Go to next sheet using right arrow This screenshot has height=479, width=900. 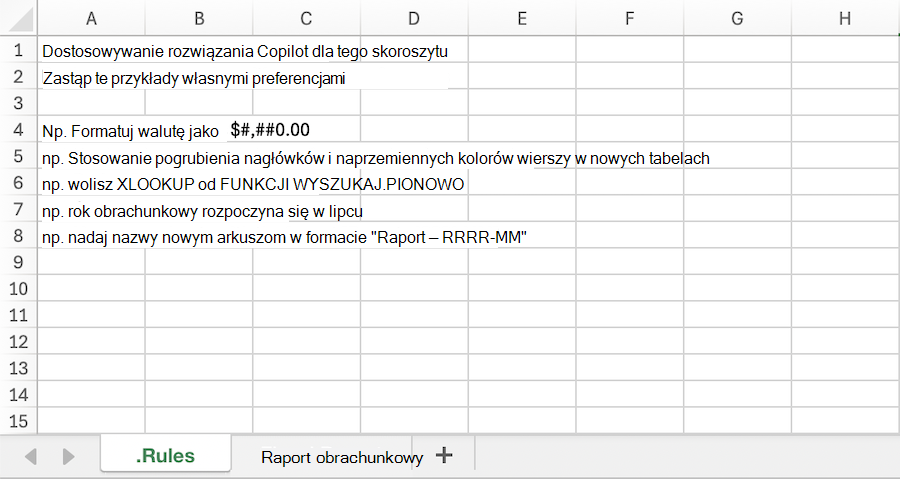(68, 457)
